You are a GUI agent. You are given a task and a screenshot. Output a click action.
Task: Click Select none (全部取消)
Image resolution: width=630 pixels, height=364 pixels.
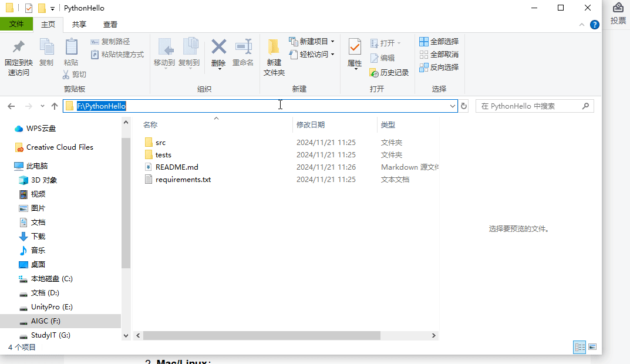(439, 54)
